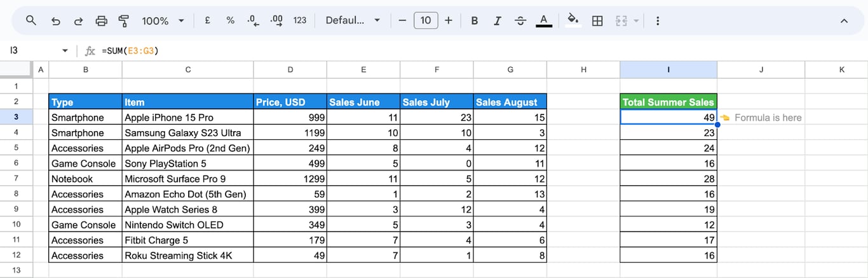Select the Sony PlayStation 5 cell
Image resolution: width=868 pixels, height=278 pixels.
[x=188, y=163]
